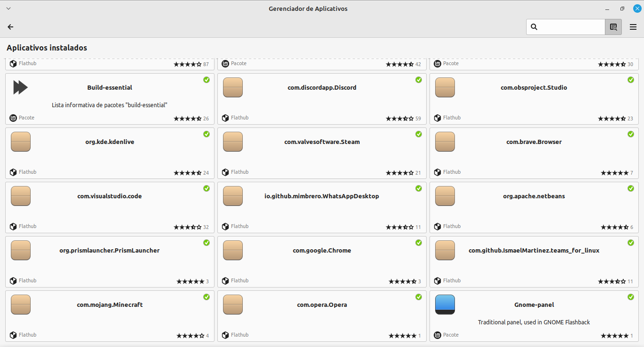The width and height of the screenshot is (644, 347).
Task: Select Gnome-panel title
Action: point(534,305)
